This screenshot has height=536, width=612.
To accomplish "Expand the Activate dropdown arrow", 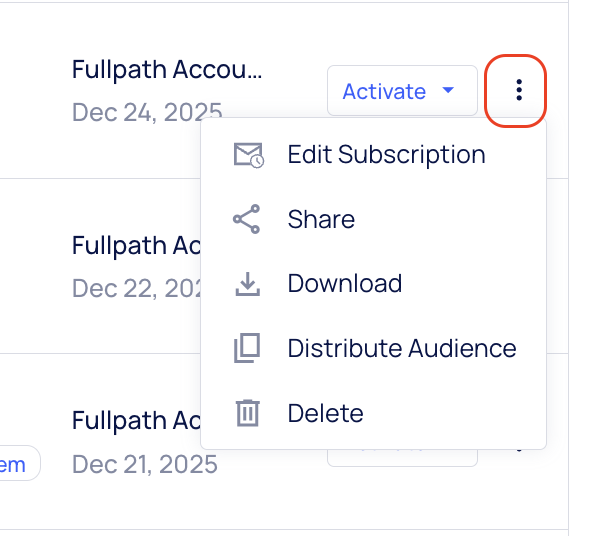I will click(449, 91).
